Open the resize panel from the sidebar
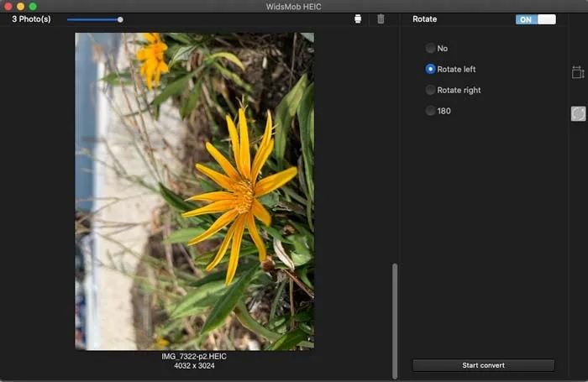588x382 pixels. click(x=578, y=72)
